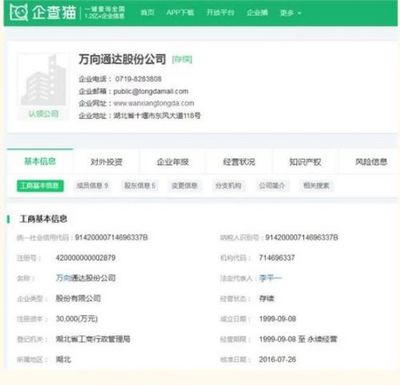
Task: Switch to the 对外投资 tab
Action: (106, 162)
